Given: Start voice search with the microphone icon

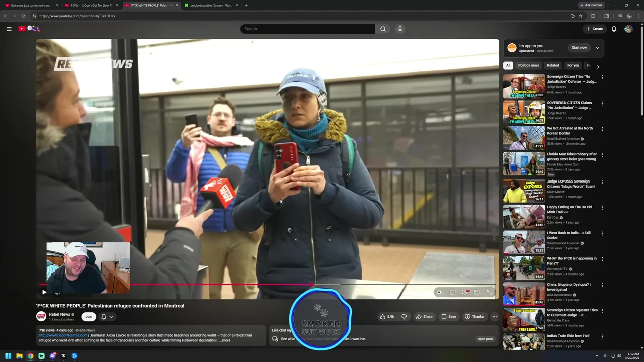Looking at the screenshot, I should 400,29.
